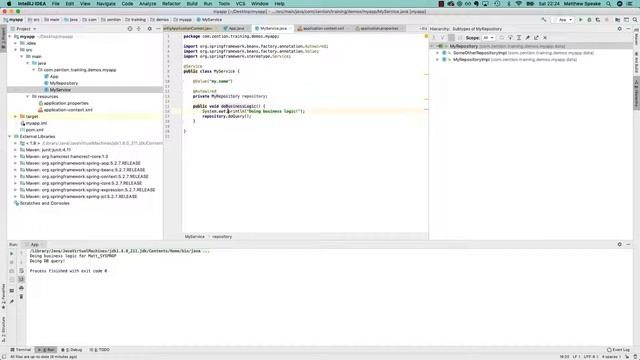Click the Stop icon in the Run panel

(11, 262)
